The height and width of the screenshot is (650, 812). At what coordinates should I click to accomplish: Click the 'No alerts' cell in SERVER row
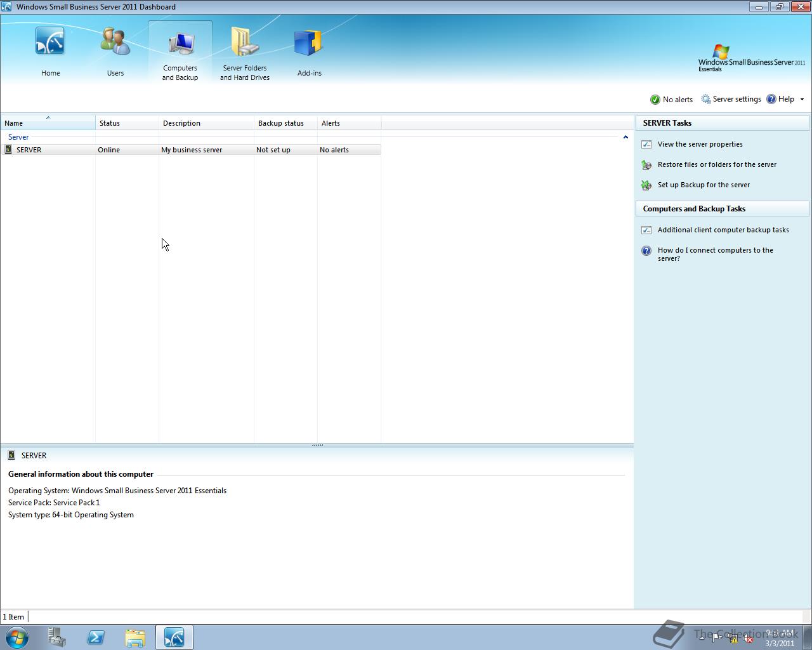coord(334,150)
